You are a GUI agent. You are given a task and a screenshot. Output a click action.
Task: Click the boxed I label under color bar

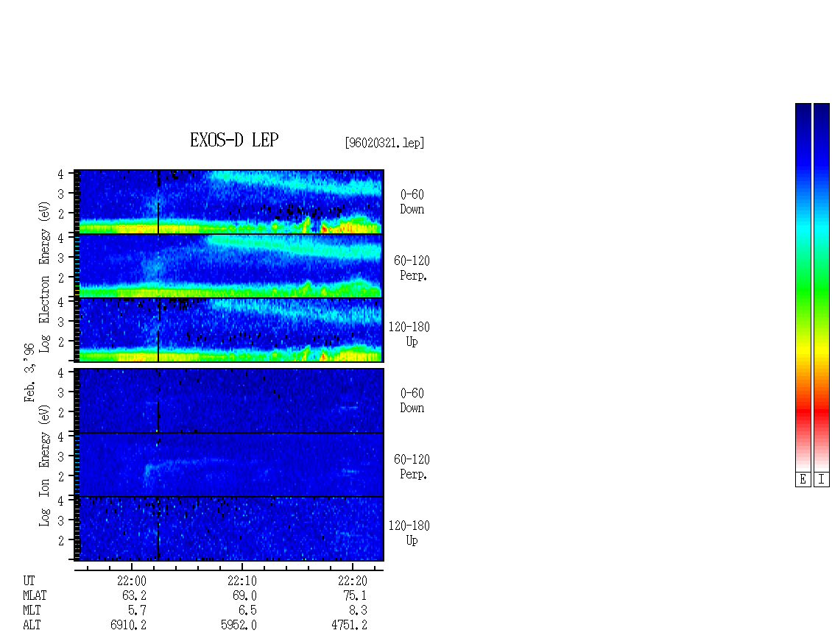click(822, 480)
